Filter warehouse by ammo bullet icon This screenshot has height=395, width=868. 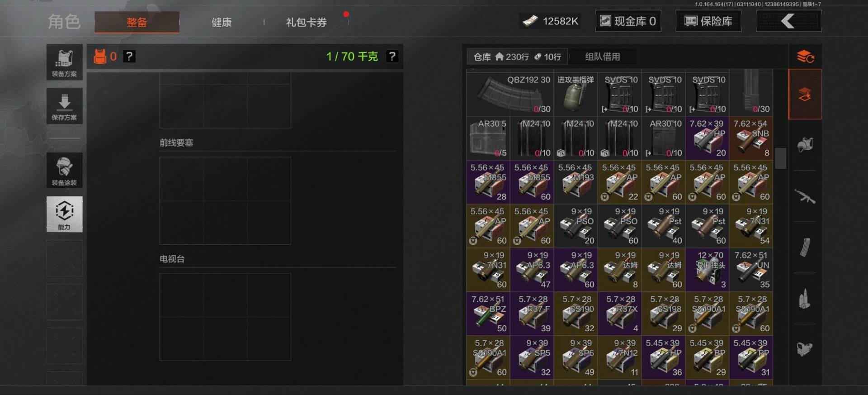[805, 299]
